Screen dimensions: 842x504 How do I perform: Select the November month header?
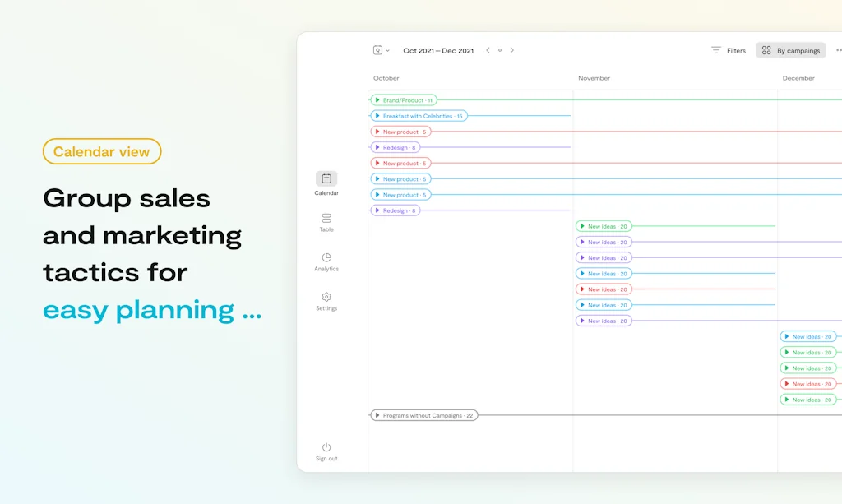(x=594, y=78)
